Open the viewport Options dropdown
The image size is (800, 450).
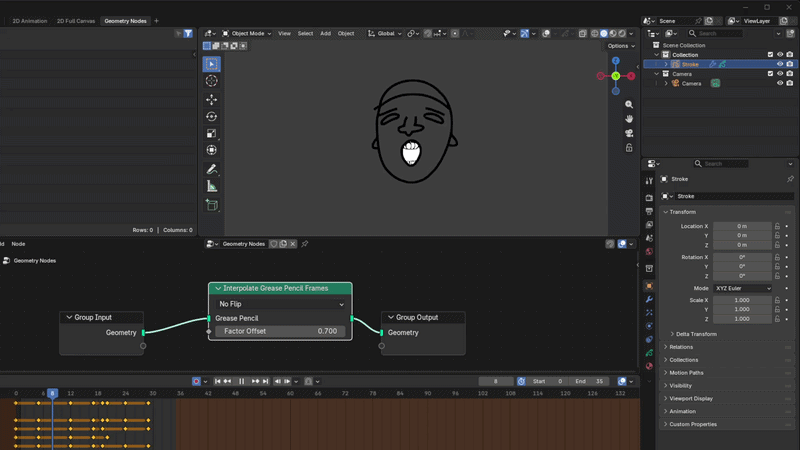pyautogui.click(x=621, y=46)
